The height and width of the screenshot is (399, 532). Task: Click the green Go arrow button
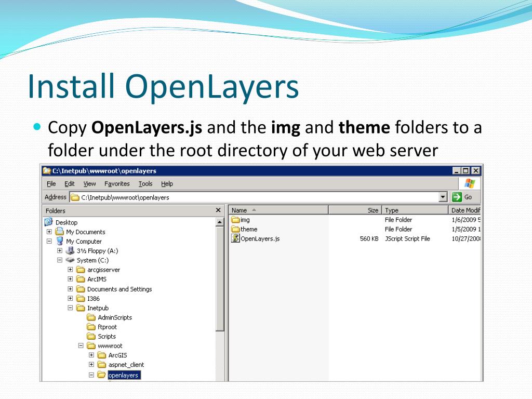click(457, 197)
